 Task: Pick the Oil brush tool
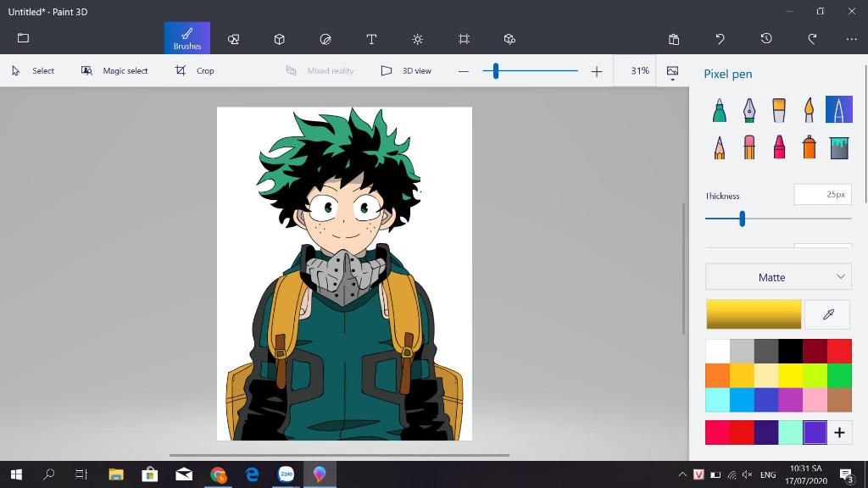tap(779, 110)
